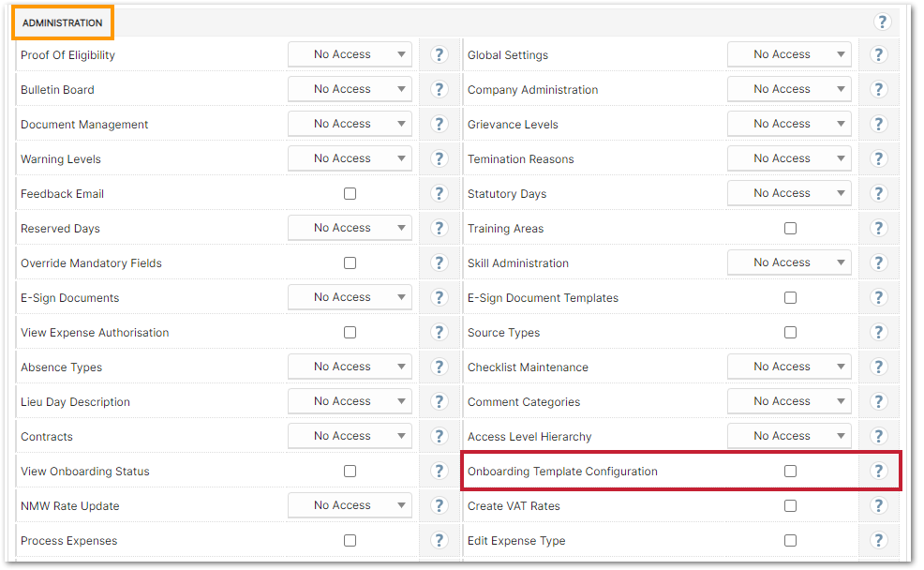Open help for Onboarding Template Configuration
Screen dimensions: 924x570
pyautogui.click(x=878, y=472)
